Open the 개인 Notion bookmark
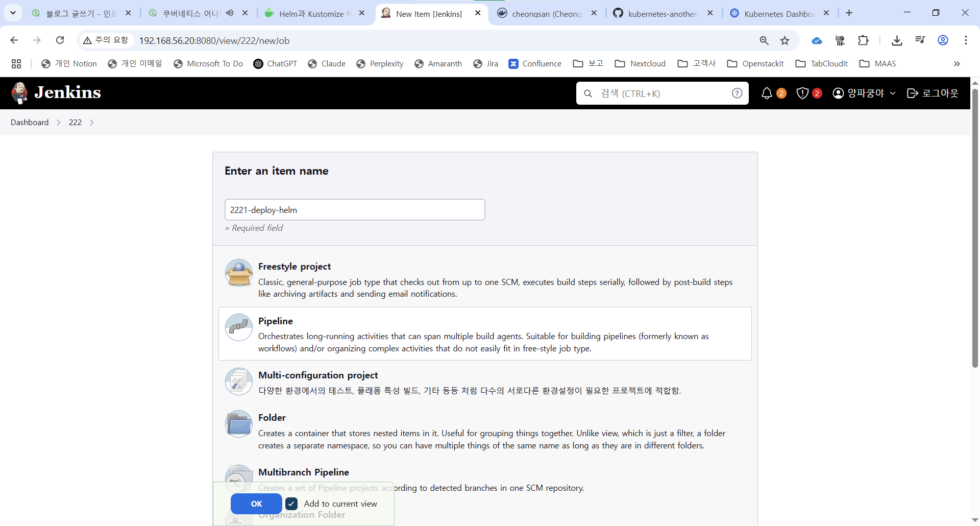The image size is (980, 526). (x=69, y=64)
